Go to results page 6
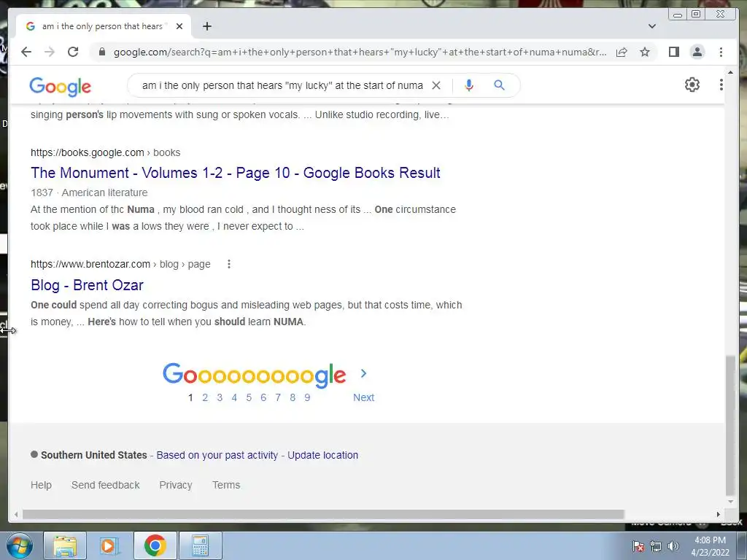 (263, 397)
